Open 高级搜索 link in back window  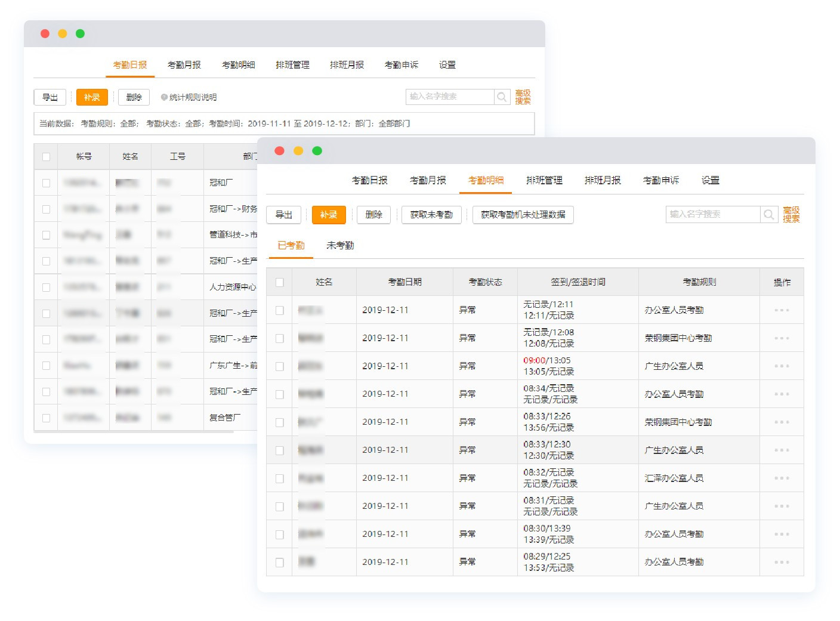click(x=523, y=97)
